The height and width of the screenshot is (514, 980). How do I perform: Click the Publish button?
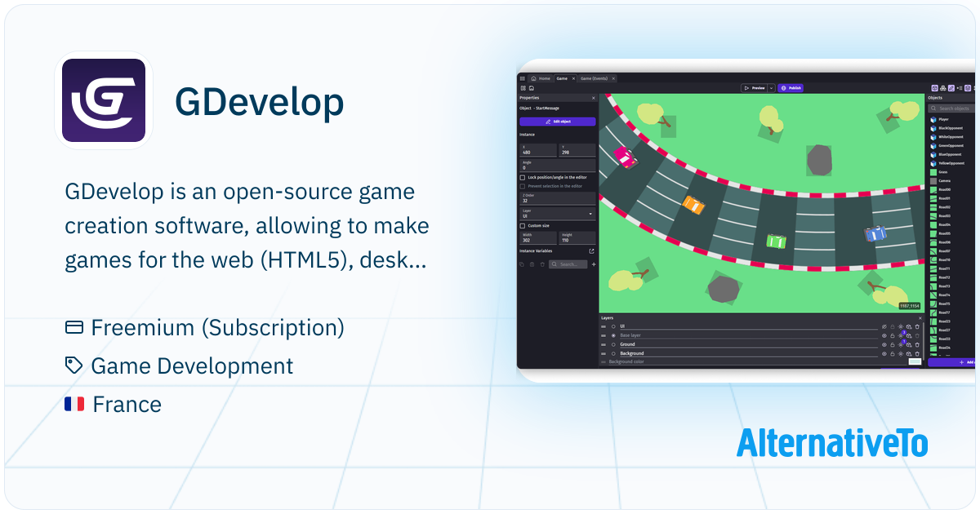point(791,88)
